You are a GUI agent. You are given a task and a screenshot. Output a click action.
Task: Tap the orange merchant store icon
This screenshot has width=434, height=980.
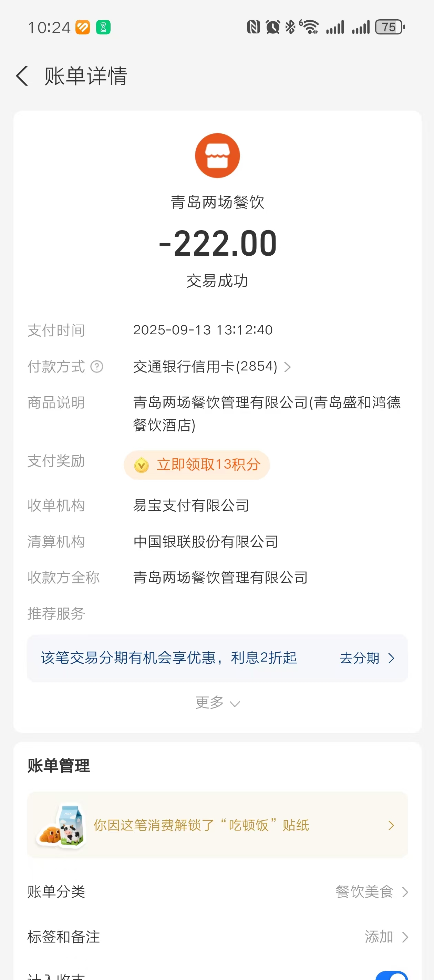[x=217, y=156]
